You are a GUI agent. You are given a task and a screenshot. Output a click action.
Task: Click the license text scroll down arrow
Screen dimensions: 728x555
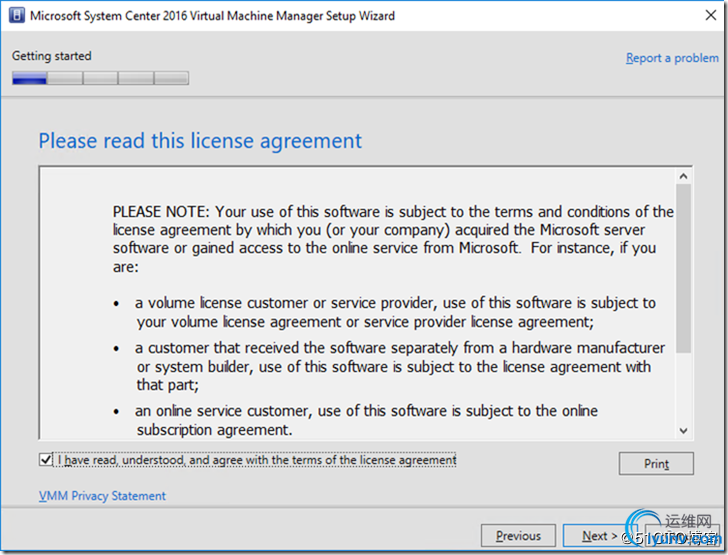click(x=683, y=431)
